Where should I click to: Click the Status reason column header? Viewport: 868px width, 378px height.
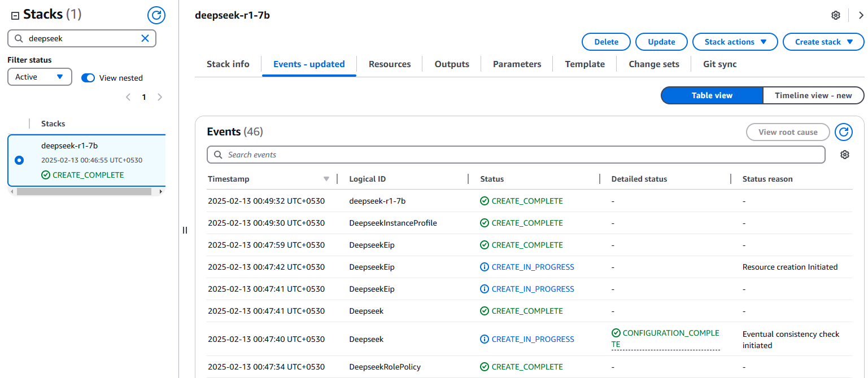767,179
